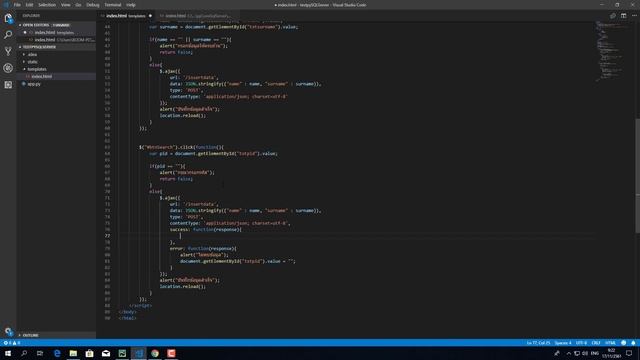The image size is (640, 360).
Task: Show hidden system tray icons
Action: tap(568, 353)
